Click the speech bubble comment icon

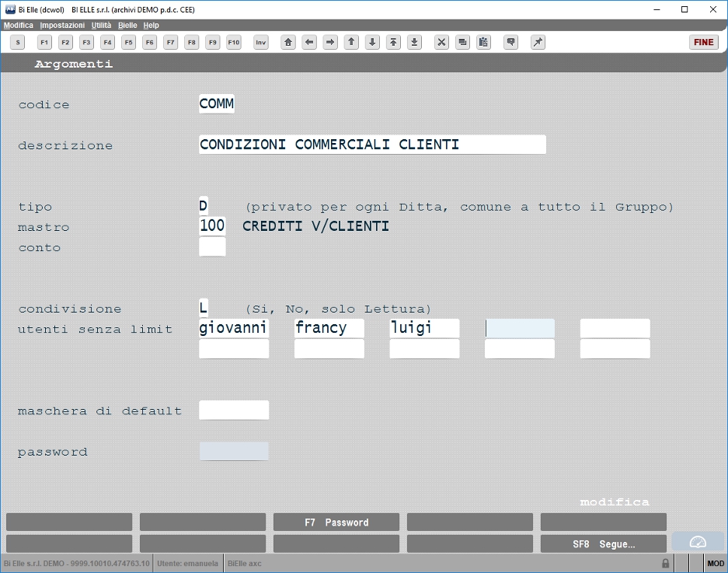click(x=510, y=42)
